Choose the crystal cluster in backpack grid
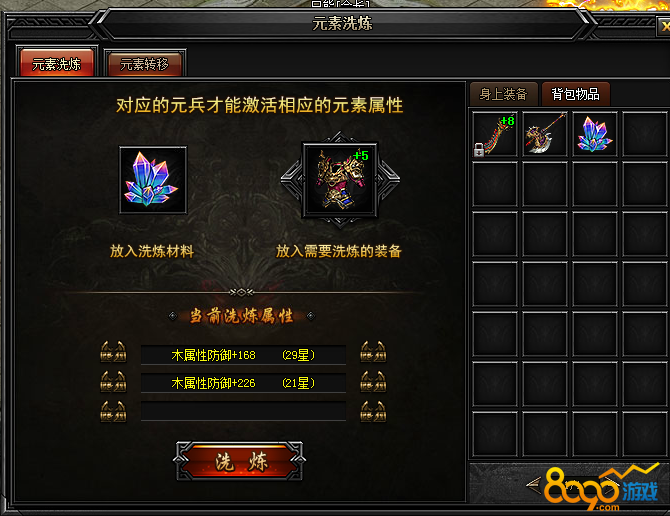This screenshot has width=670, height=516. click(x=595, y=134)
